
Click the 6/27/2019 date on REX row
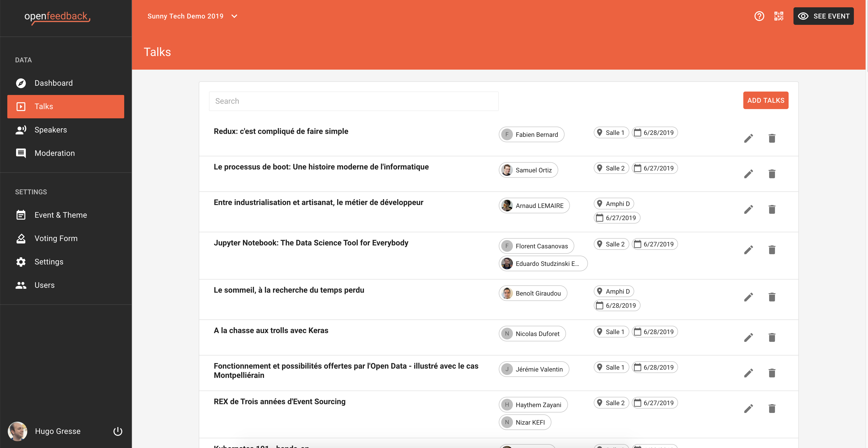[655, 403]
